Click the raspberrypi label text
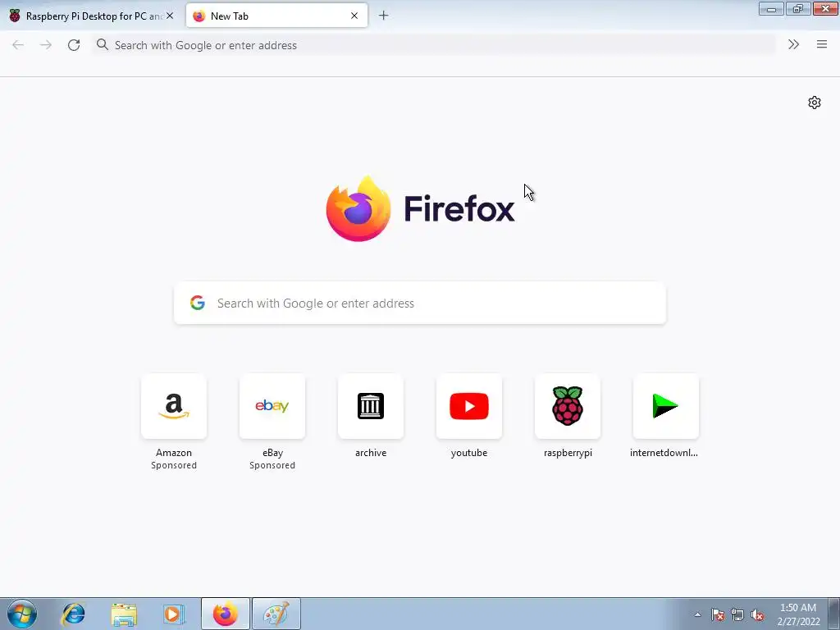The width and height of the screenshot is (840, 630). pos(568,453)
